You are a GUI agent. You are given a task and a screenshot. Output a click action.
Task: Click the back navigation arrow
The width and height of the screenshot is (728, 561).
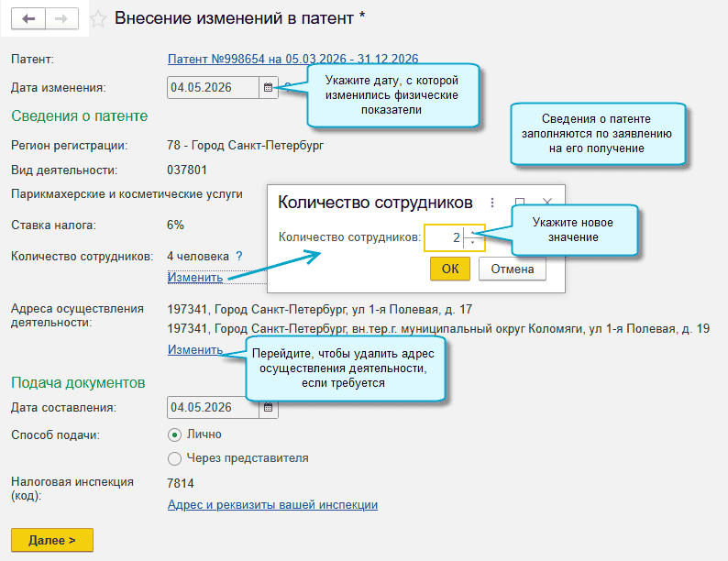[x=28, y=19]
